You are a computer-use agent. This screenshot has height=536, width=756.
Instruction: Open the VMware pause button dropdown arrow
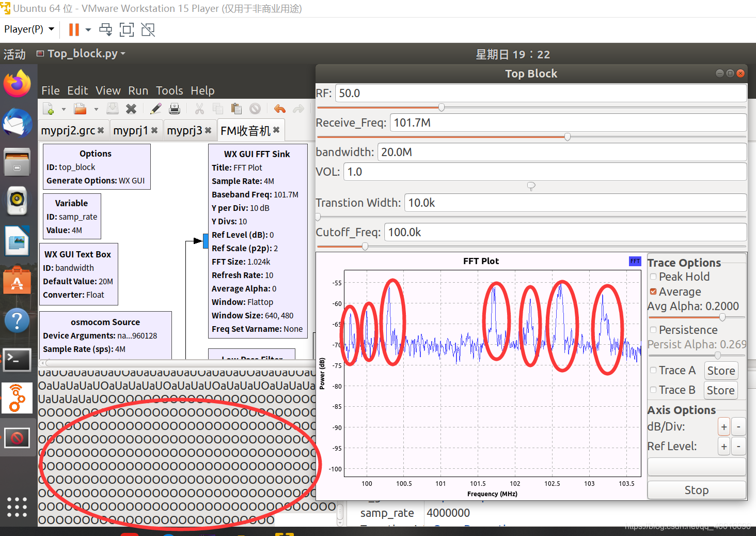[x=88, y=29]
